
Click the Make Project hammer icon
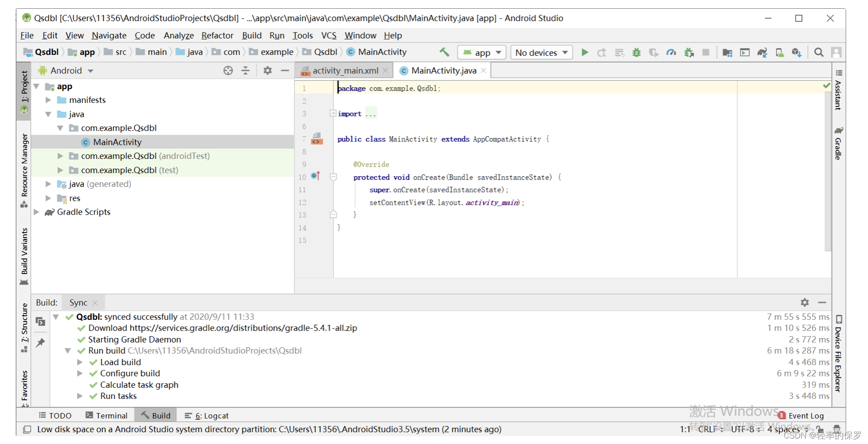coord(444,52)
